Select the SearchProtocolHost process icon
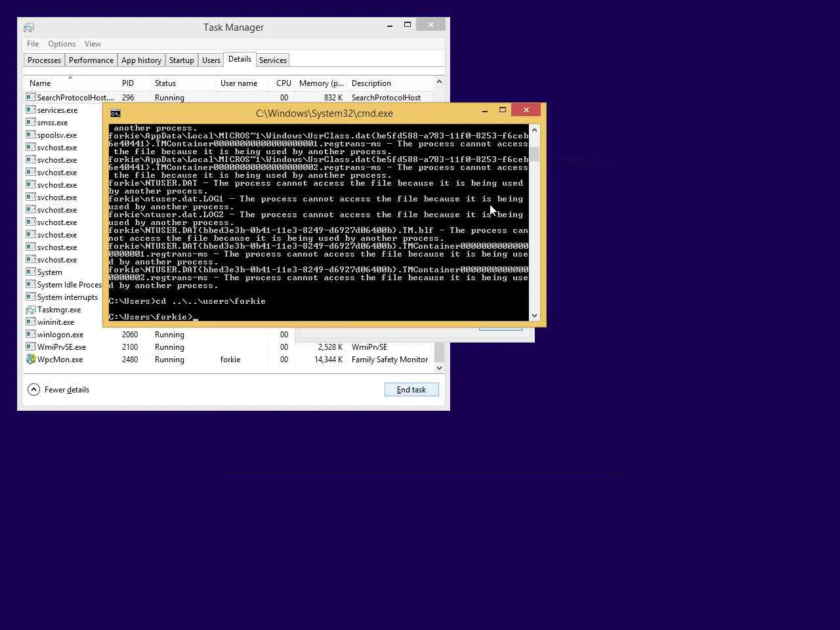Image resolution: width=840 pixels, height=630 pixels. (x=30, y=97)
